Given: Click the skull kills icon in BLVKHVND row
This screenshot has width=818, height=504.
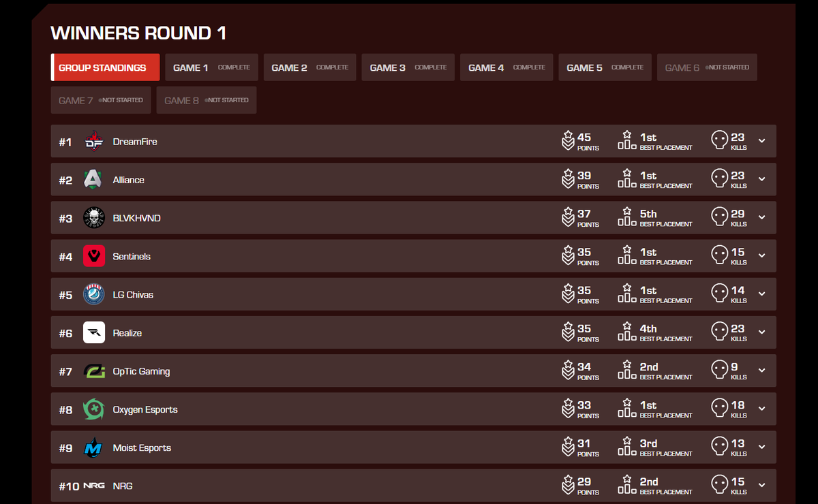Looking at the screenshot, I should (719, 217).
